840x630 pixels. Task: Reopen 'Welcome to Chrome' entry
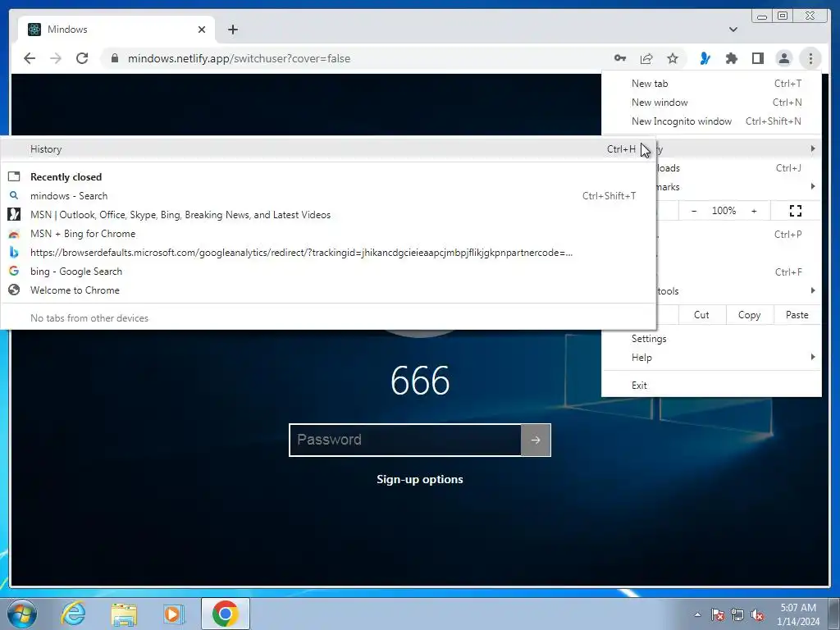tap(328, 290)
